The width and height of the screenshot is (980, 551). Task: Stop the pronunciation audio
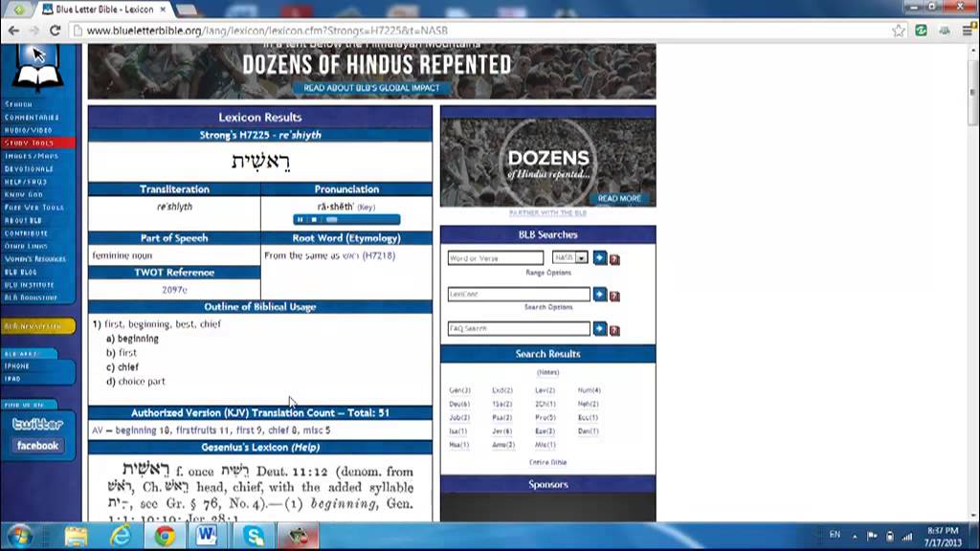(314, 220)
